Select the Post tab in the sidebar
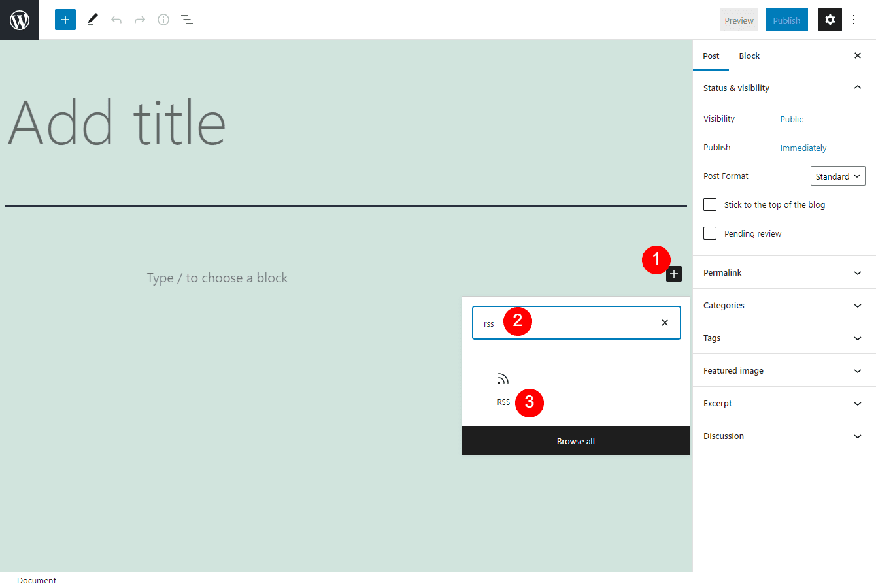The width and height of the screenshot is (876, 588). [711, 56]
